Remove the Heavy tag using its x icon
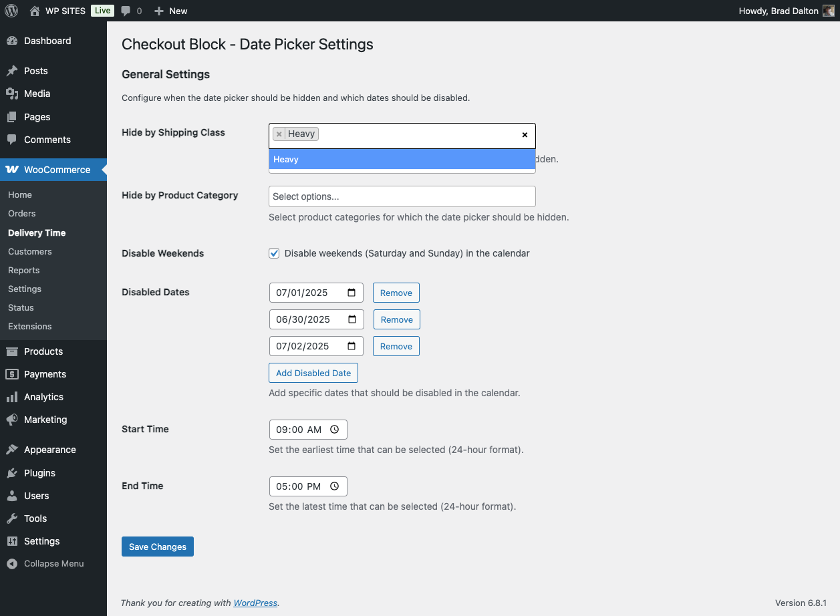 point(279,134)
